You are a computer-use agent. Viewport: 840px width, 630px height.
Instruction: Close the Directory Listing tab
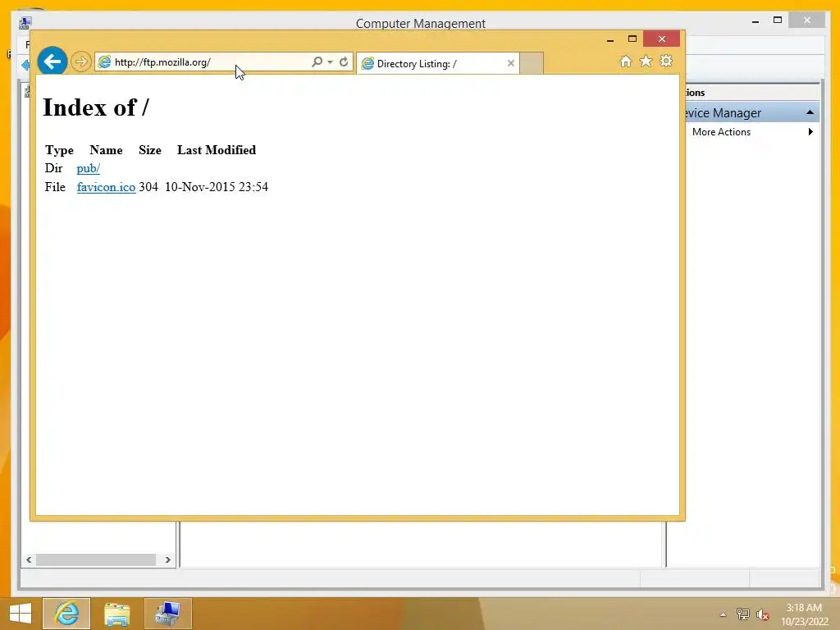(511, 63)
